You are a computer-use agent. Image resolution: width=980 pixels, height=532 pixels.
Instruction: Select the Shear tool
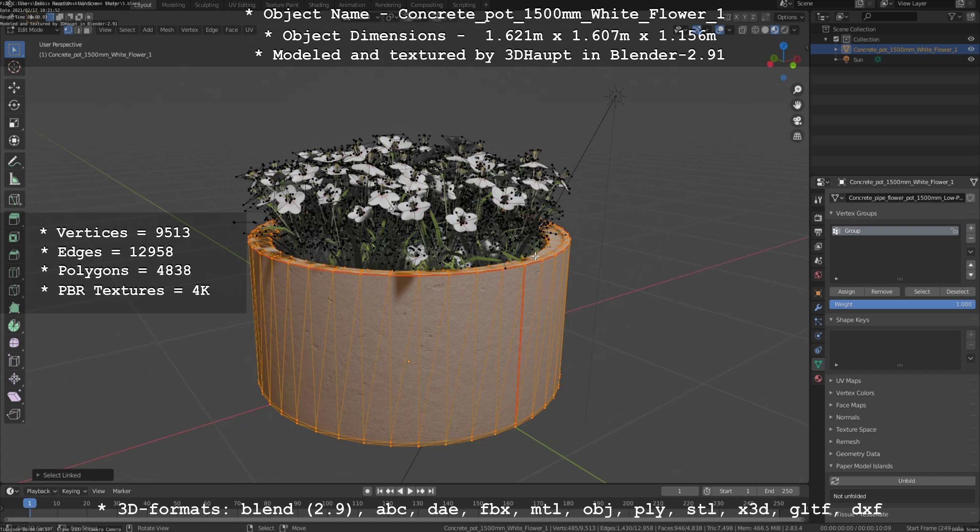tap(15, 397)
